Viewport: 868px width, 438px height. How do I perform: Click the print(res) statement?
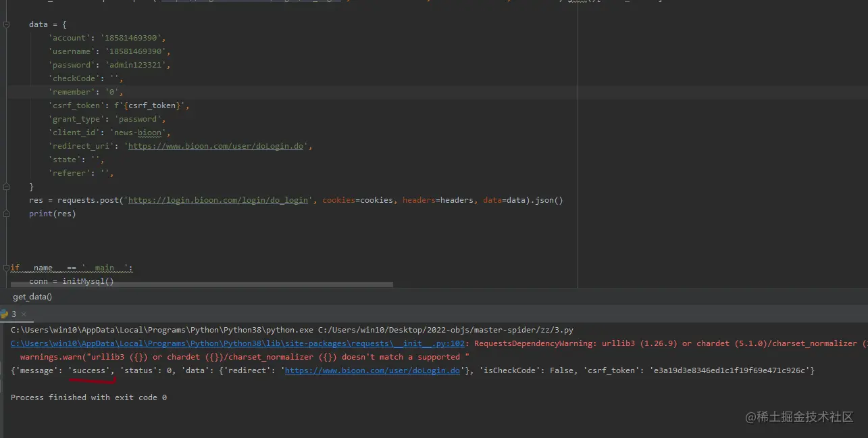(53, 214)
